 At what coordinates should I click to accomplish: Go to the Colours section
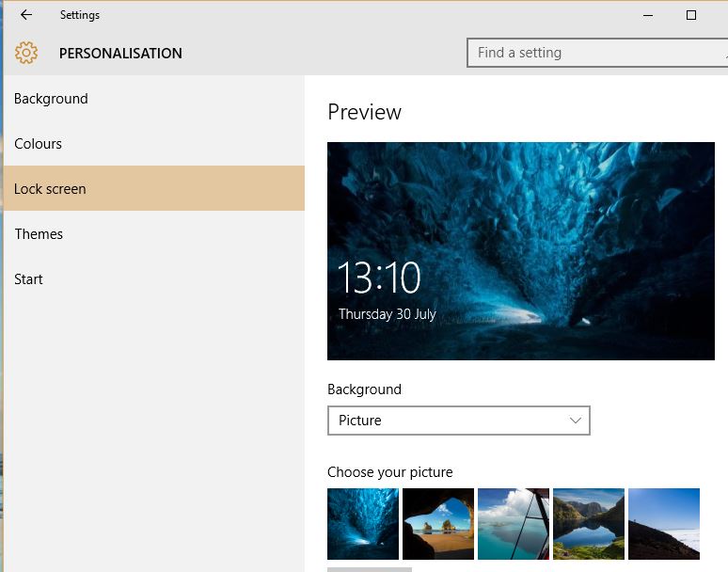tap(39, 144)
